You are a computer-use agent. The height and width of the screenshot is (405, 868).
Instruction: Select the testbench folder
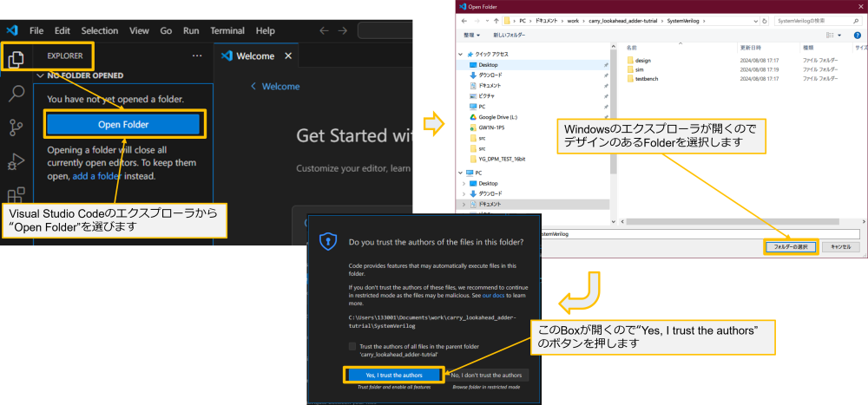tap(642, 79)
